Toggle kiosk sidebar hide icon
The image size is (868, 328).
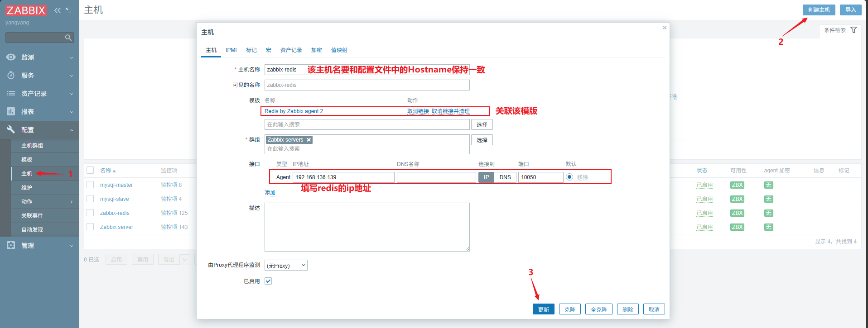pos(68,10)
